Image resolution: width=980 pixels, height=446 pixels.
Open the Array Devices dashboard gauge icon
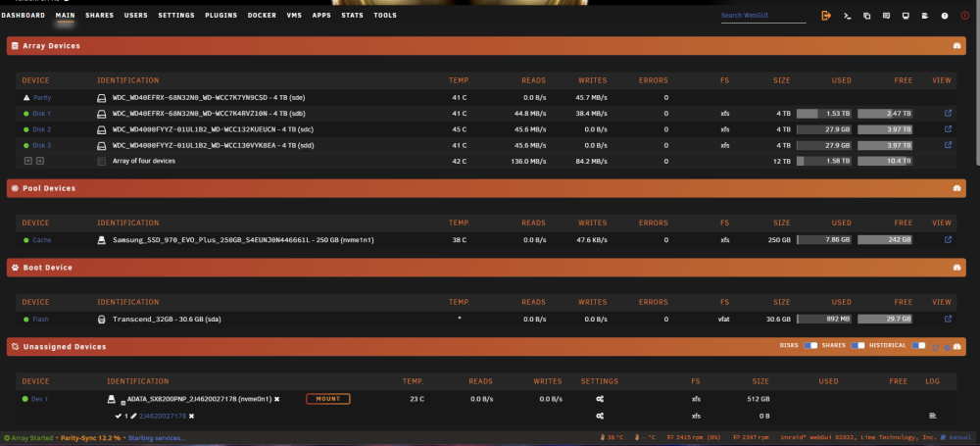click(956, 46)
